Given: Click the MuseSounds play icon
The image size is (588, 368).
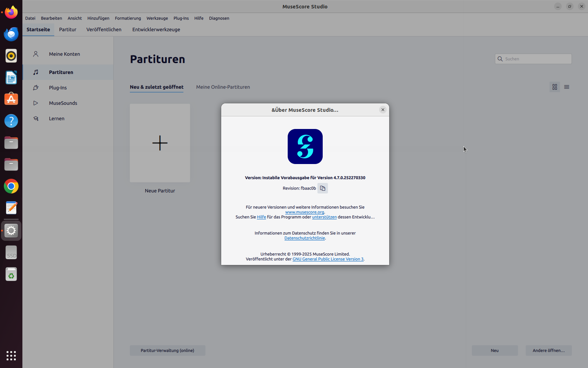Looking at the screenshot, I should (x=36, y=103).
